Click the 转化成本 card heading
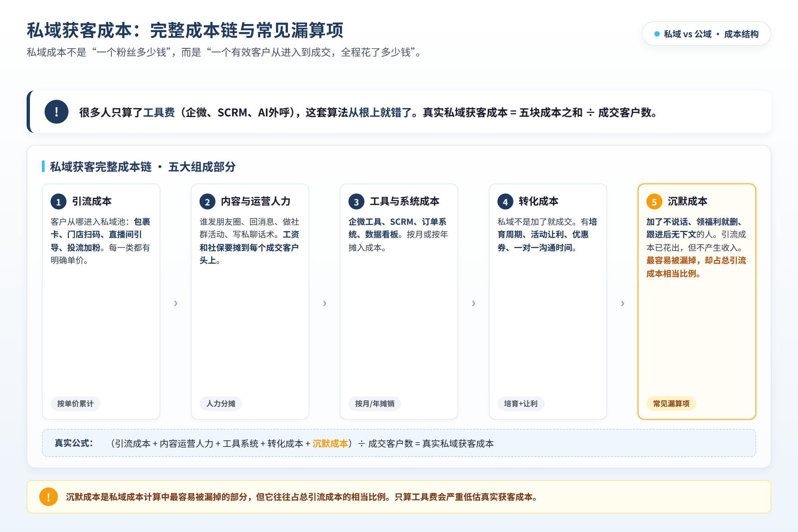This screenshot has height=532, width=798. coord(538,201)
